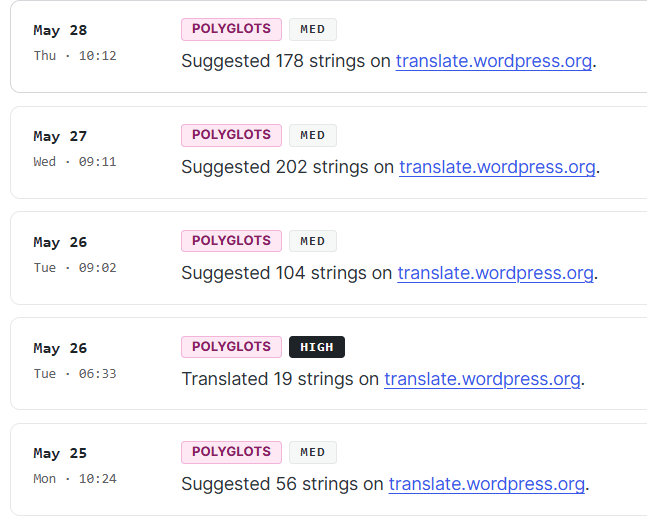Viewport: 647px width, 519px height.
Task: Click POLYGLOTS tag on May 28 entry
Action: pyautogui.click(x=231, y=29)
